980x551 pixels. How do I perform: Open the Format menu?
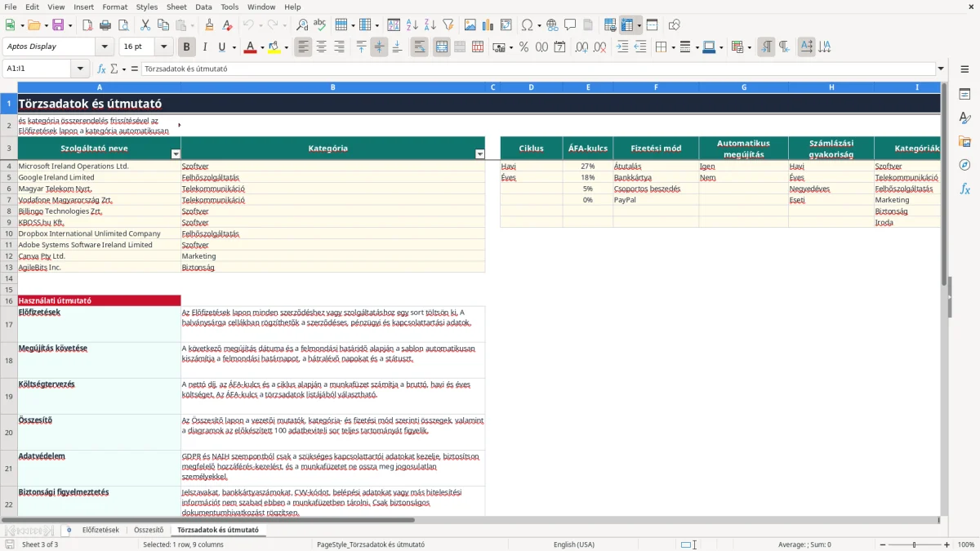(115, 7)
